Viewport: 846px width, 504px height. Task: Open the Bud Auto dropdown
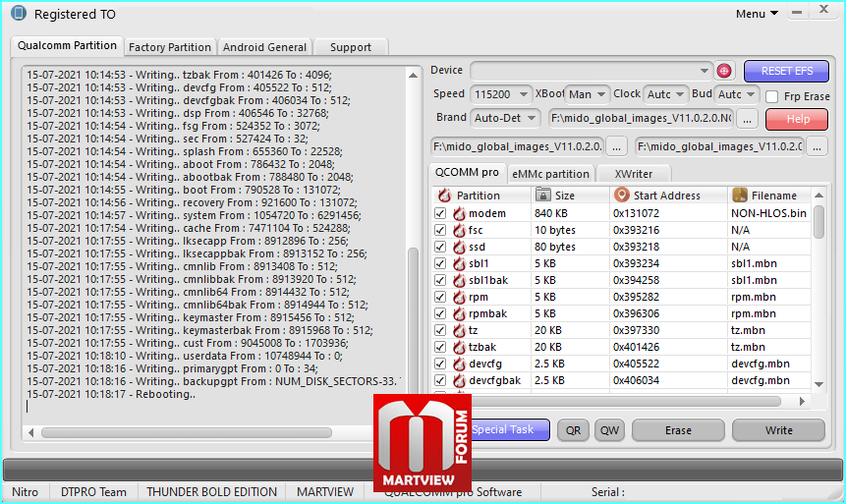[x=737, y=94]
